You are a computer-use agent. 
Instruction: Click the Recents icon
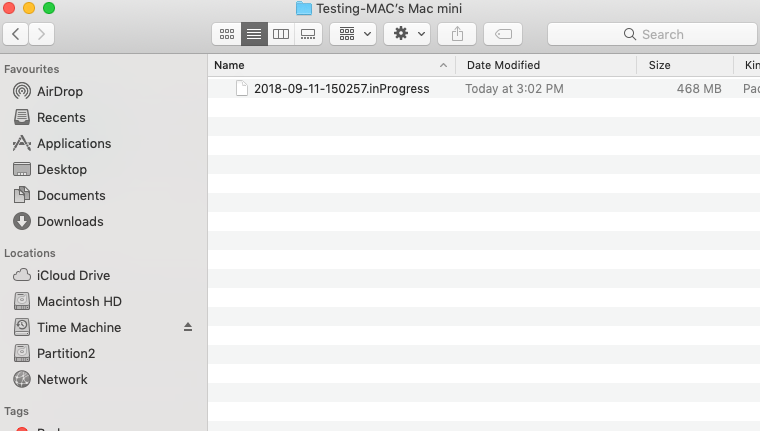22,117
